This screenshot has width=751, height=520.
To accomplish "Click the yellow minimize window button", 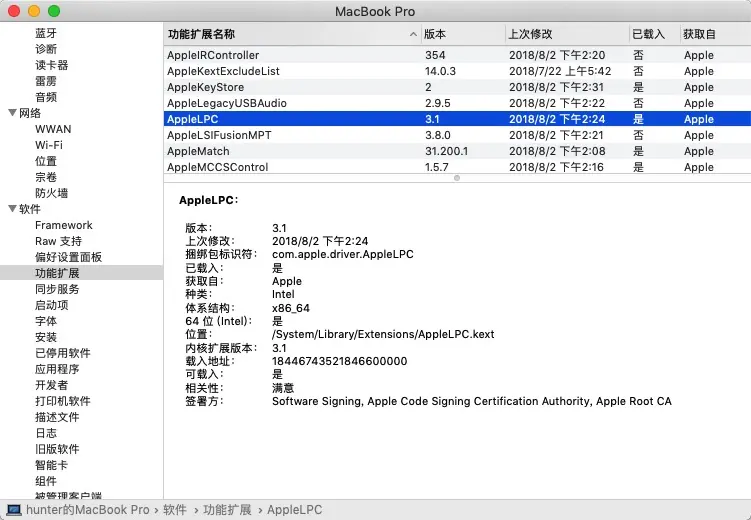I will (x=34, y=10).
